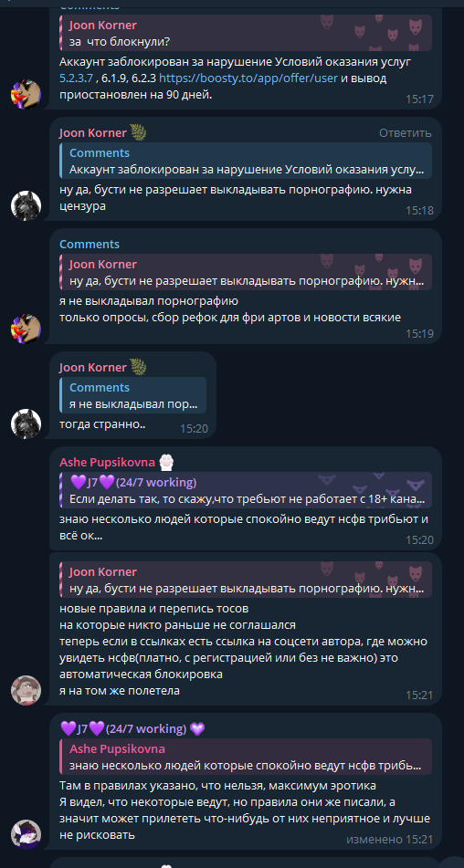This screenshot has width=464, height=868.
Task: Open J7 (24/7 working) sender name
Action: [123, 729]
